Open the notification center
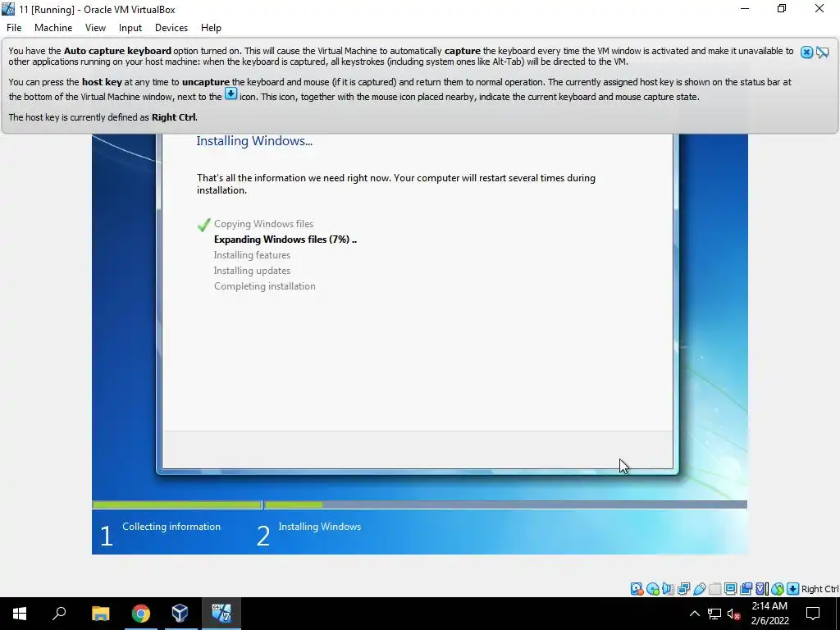The image size is (840, 630). (813, 614)
